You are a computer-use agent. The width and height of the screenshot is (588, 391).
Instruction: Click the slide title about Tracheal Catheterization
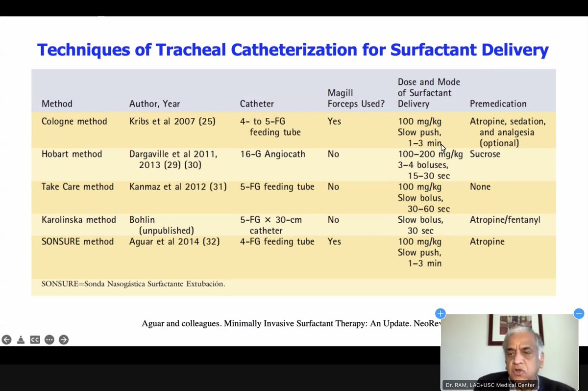pos(293,50)
